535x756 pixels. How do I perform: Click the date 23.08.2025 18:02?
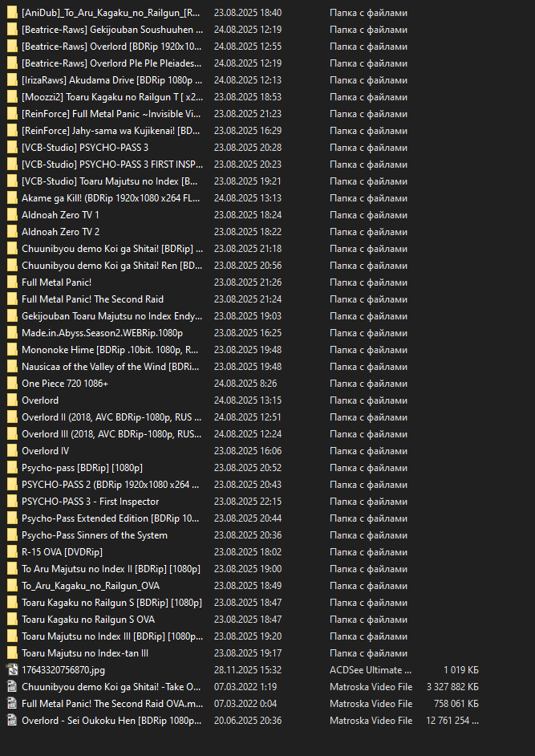coord(248,551)
